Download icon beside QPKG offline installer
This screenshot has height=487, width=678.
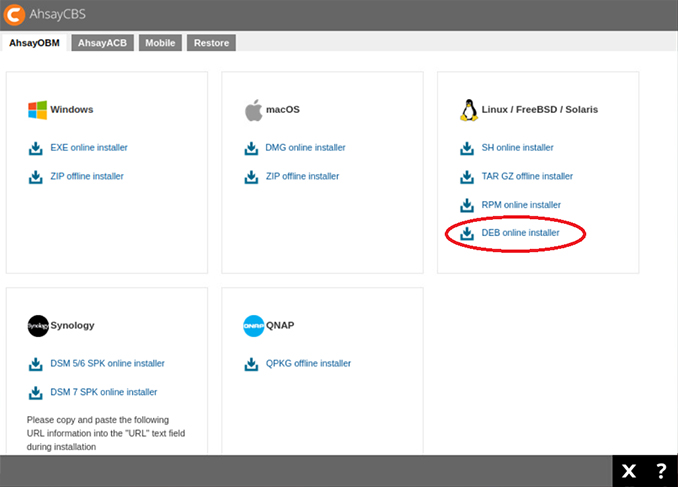pos(251,364)
